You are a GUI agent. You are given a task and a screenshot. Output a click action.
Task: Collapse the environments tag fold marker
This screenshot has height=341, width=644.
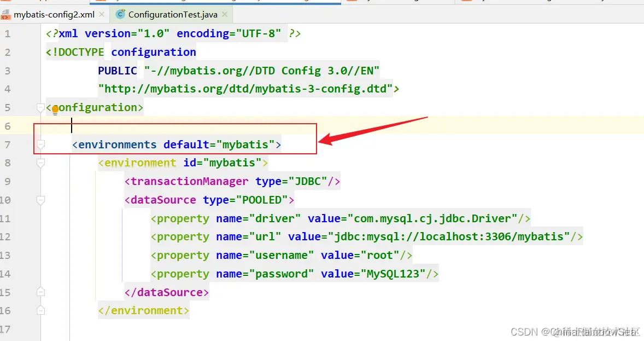(x=40, y=145)
